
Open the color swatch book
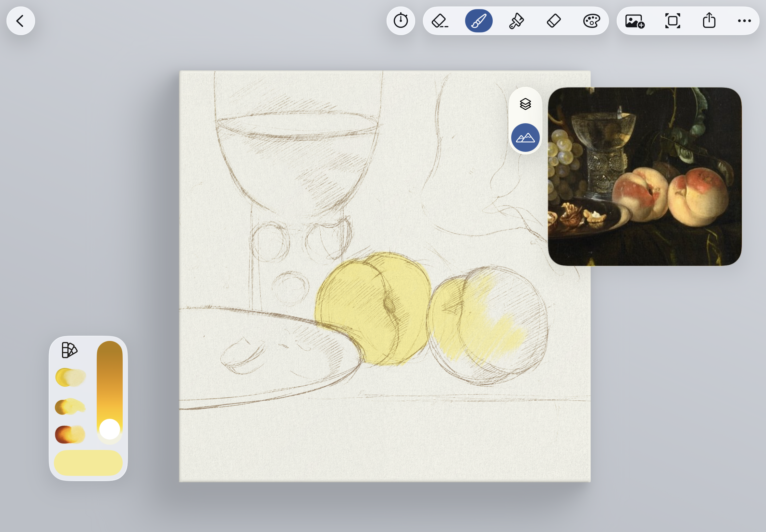click(x=69, y=350)
